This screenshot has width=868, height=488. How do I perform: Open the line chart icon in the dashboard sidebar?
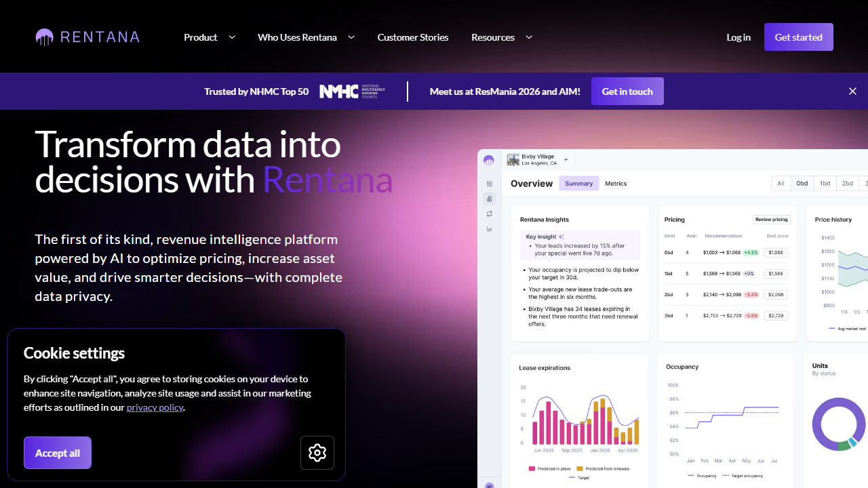click(489, 229)
